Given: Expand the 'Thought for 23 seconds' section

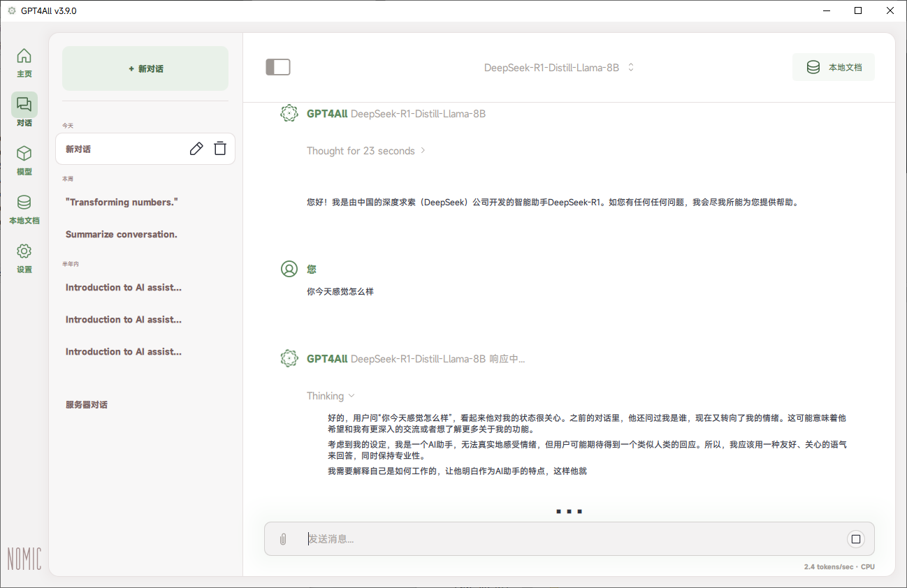Looking at the screenshot, I should [x=366, y=151].
